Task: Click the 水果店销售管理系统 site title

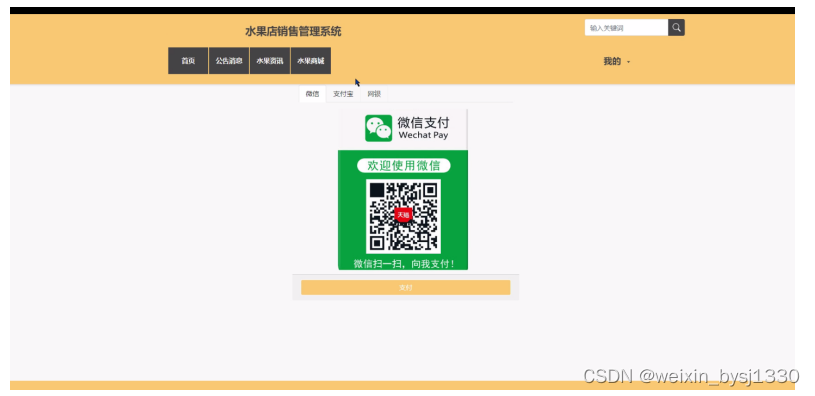Action: point(293,31)
